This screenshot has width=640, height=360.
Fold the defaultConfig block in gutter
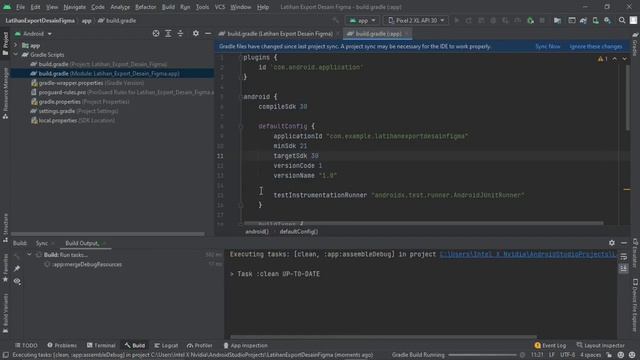point(240,126)
